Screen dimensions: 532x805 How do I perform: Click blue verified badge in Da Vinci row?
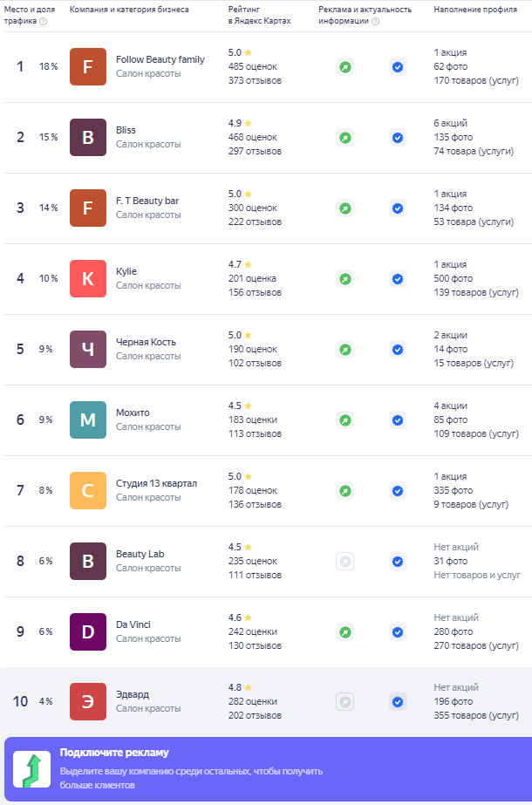coord(398,632)
